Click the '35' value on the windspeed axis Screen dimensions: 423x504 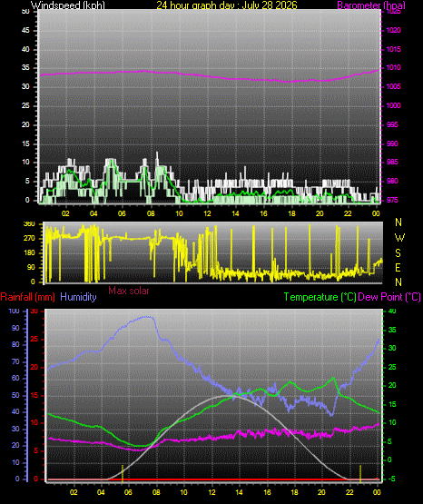click(25, 67)
